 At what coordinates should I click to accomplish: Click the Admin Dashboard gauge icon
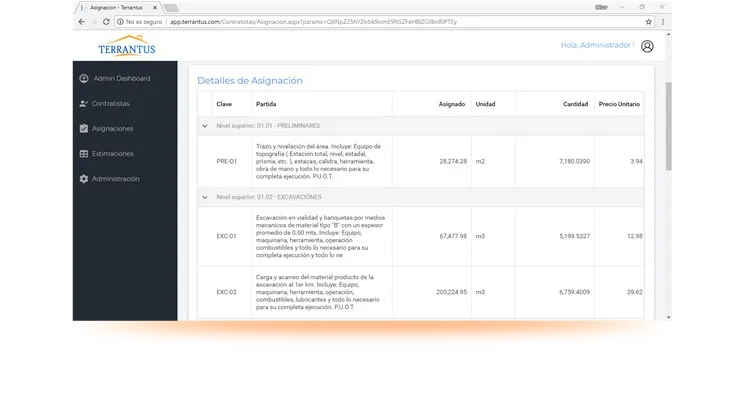(x=84, y=79)
